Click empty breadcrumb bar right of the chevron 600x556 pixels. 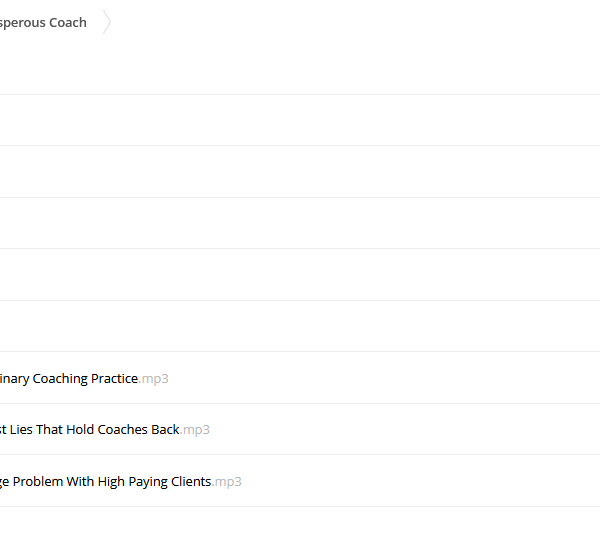tap(356, 23)
